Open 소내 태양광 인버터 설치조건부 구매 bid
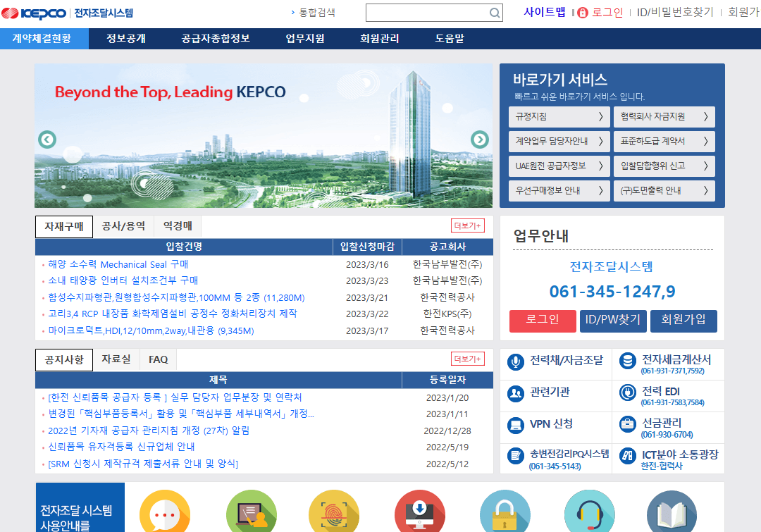The image size is (761, 532). [x=123, y=280]
